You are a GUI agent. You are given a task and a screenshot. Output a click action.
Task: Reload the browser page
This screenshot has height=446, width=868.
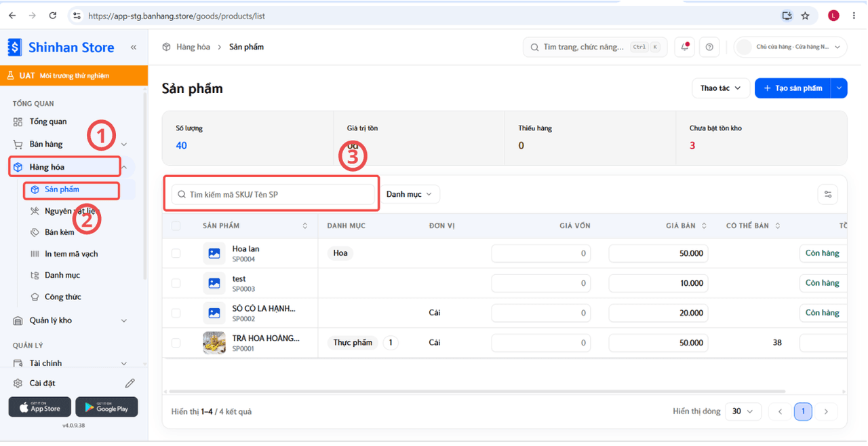[53, 16]
